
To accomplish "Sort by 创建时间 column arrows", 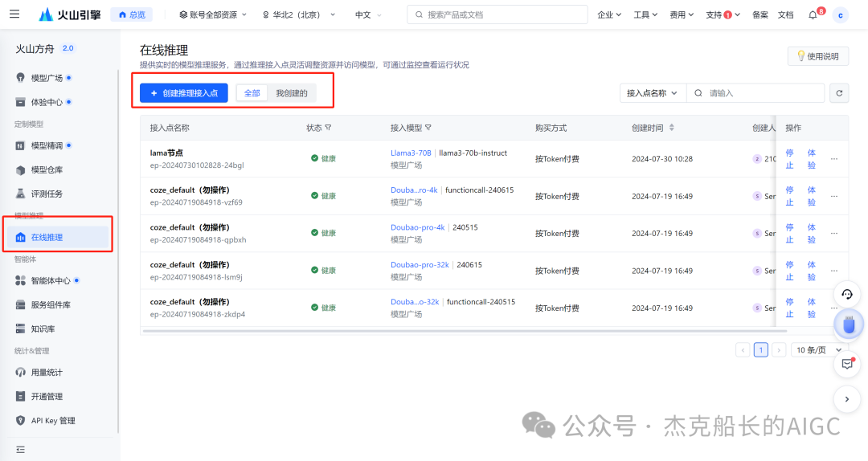I will [671, 128].
